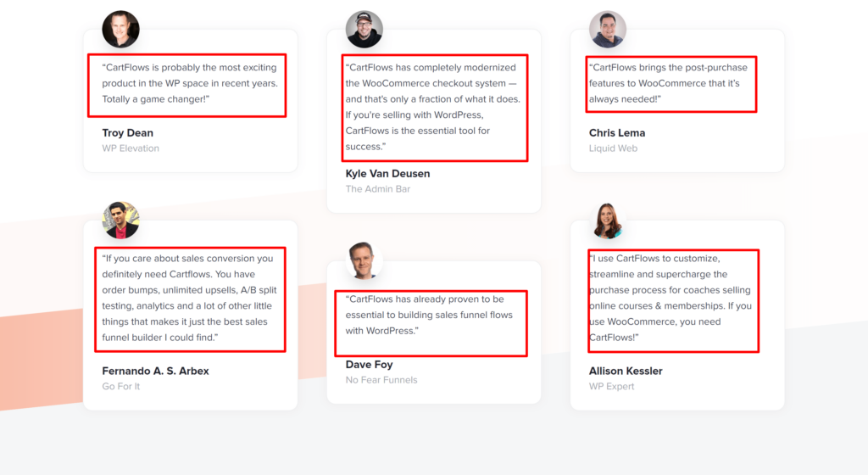Click Troy Dean's avatar photo

pyautogui.click(x=120, y=29)
